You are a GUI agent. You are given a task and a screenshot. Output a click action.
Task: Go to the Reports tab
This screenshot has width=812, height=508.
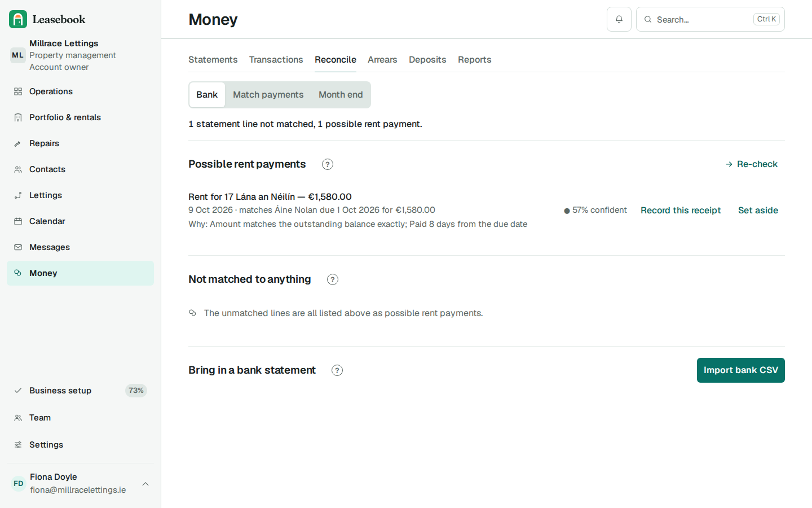(474, 60)
